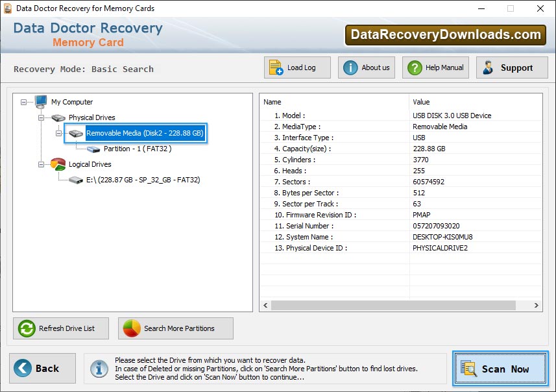
Task: Click the Removable Media drive icon
Action: [x=76, y=134]
